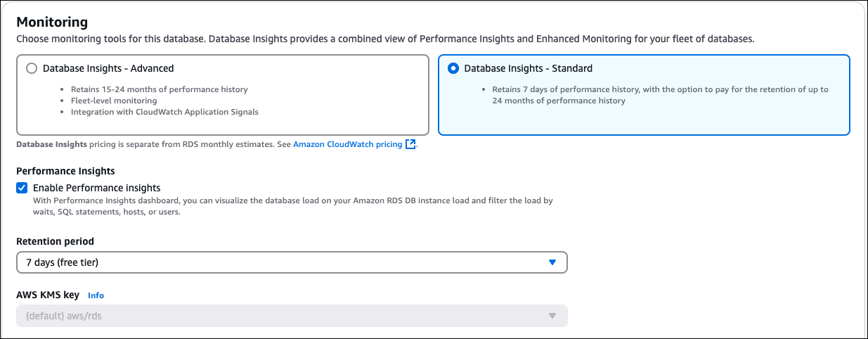Image resolution: width=868 pixels, height=339 pixels.
Task: Select the Database Insights - Standard radio button
Action: [453, 69]
